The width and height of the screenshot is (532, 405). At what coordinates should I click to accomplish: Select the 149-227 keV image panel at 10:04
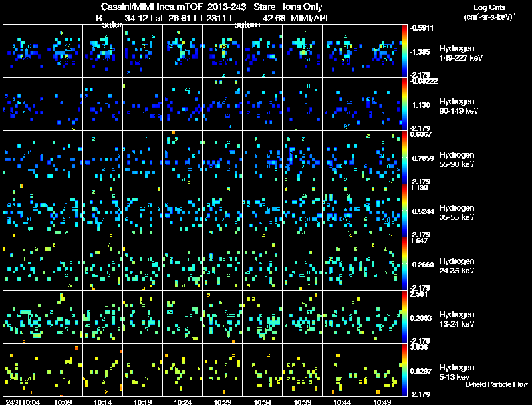tap(23, 51)
